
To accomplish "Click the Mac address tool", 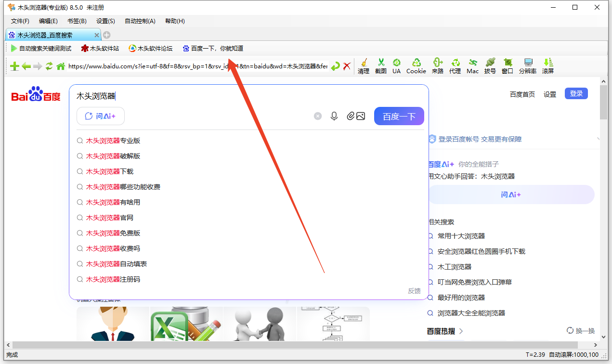I will 473,66.
